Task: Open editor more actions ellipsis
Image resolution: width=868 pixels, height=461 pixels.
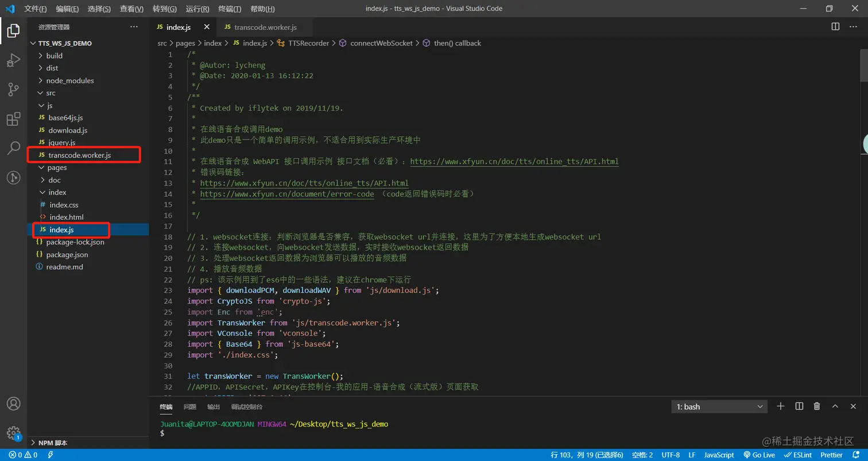Action: pyautogui.click(x=853, y=27)
